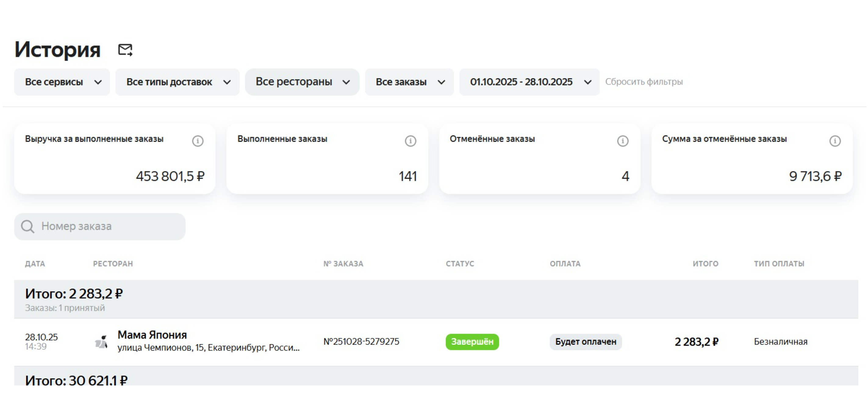Click the Мама Япония restaurant name

tap(152, 335)
